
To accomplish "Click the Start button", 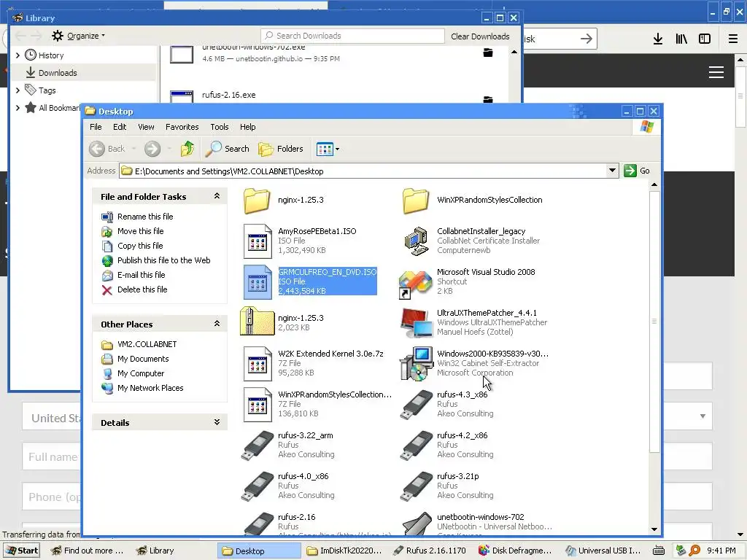I will coord(21,551).
